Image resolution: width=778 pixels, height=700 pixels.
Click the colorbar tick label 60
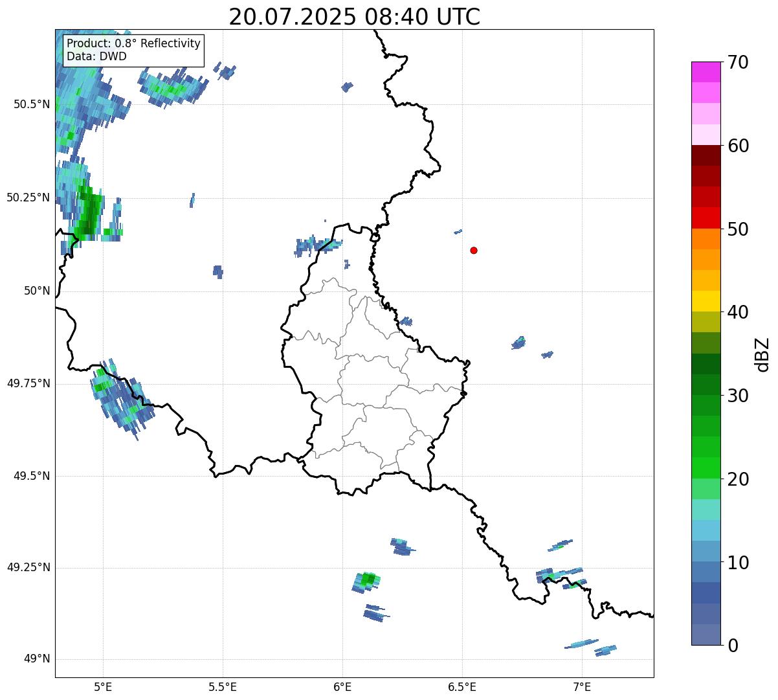pyautogui.click(x=738, y=146)
